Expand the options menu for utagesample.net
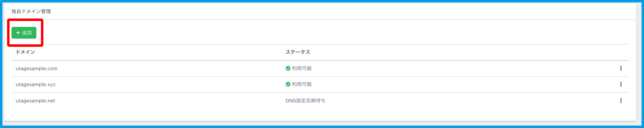644x128 pixels. 621,101
